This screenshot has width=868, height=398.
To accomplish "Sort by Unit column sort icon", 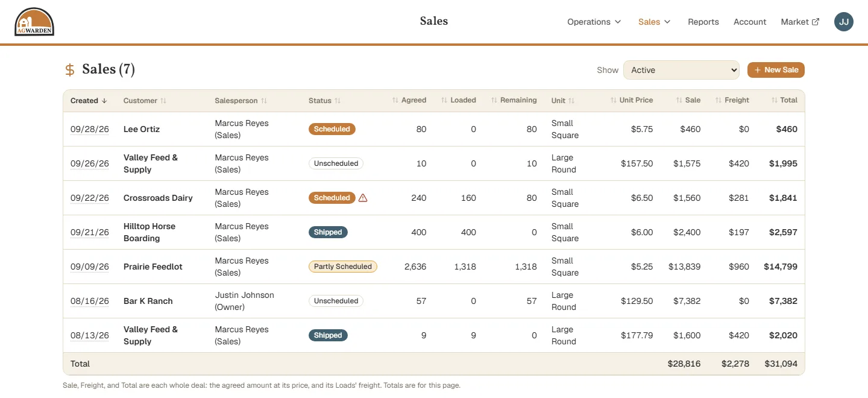I will (571, 101).
